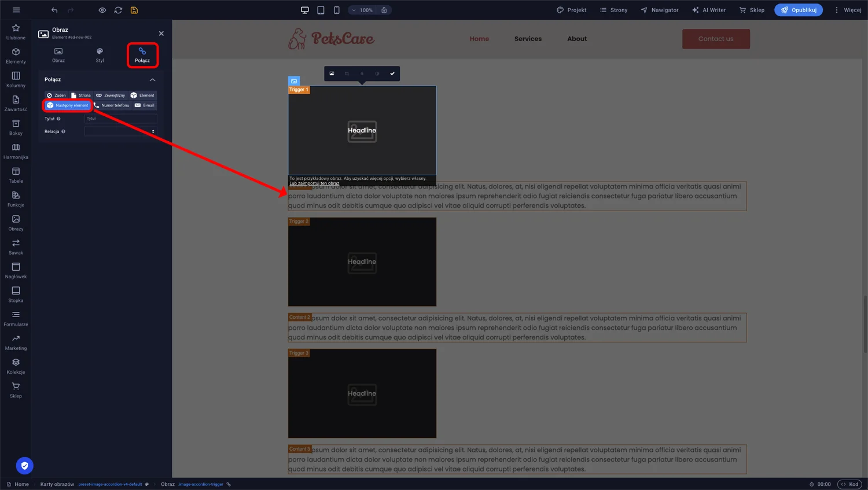Confirm with the checkmark in image toolbar
Image resolution: width=868 pixels, height=490 pixels.
[x=392, y=73]
